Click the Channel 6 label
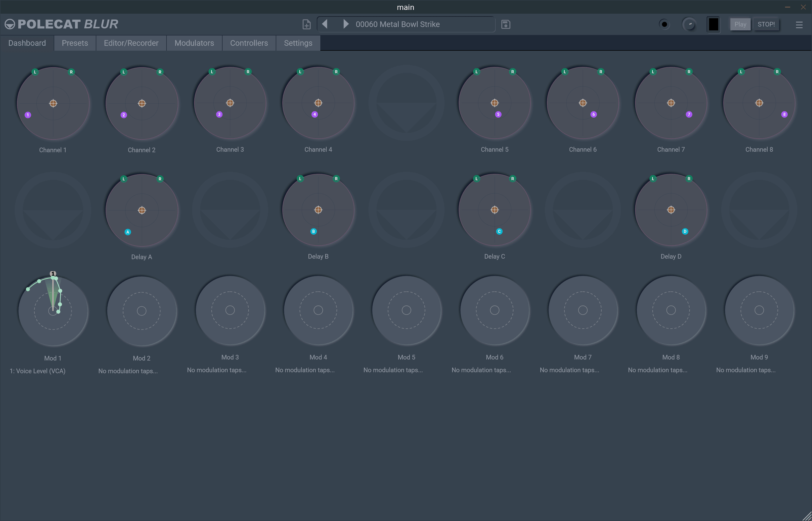The image size is (812, 521). pos(583,150)
